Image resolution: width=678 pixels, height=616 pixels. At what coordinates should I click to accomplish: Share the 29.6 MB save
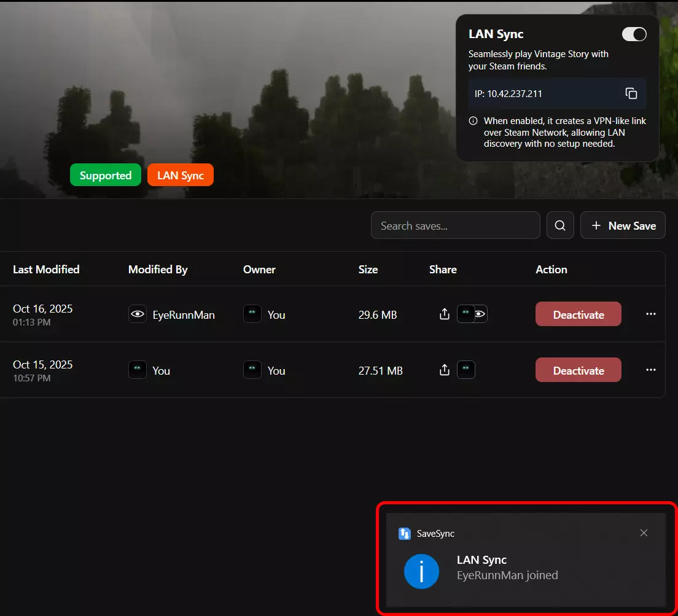pos(445,314)
